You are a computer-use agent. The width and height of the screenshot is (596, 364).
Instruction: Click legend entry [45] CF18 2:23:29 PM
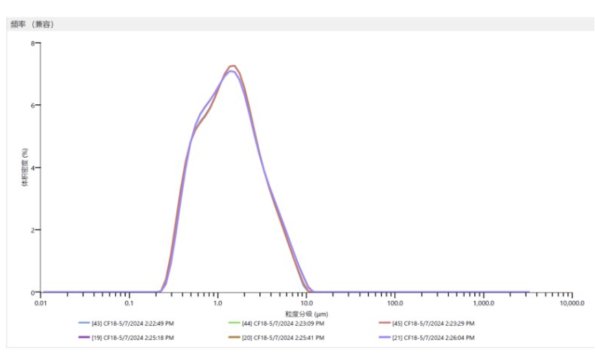tap(427, 323)
